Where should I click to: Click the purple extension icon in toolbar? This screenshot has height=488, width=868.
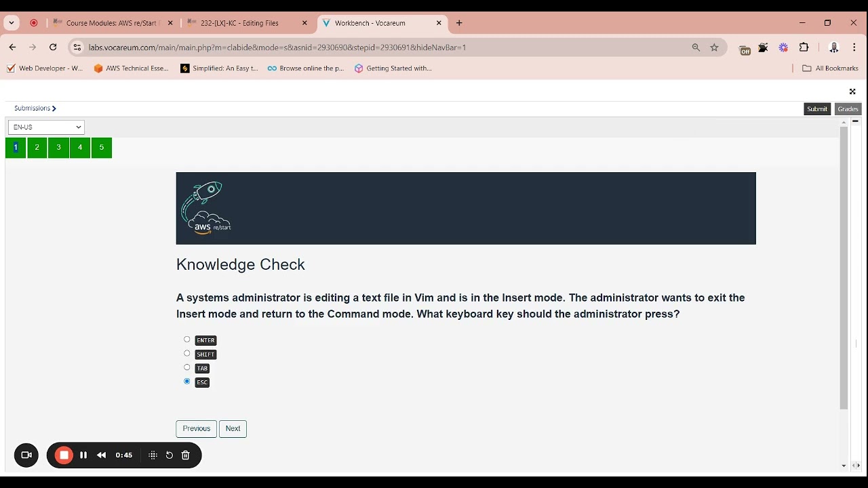(784, 47)
